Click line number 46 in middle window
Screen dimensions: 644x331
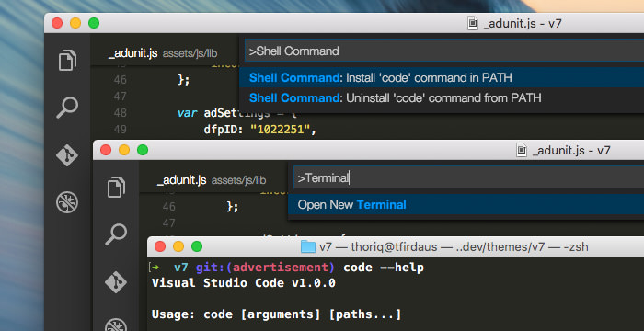[169, 206]
